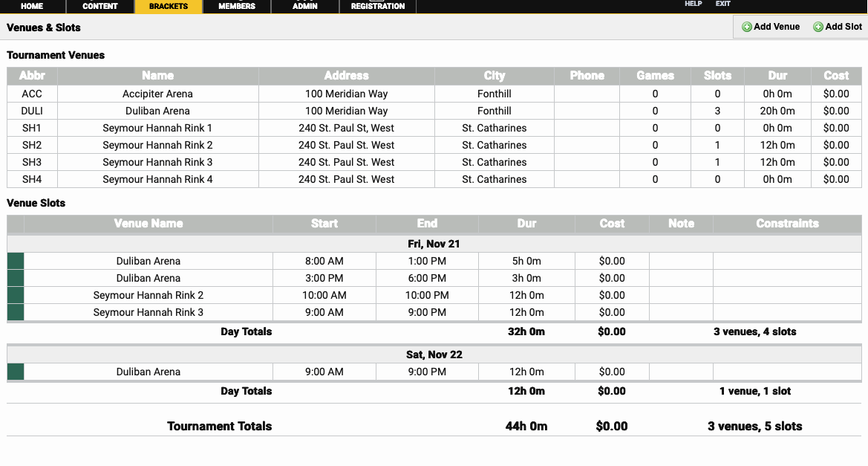Open the Help link
Viewport: 868px width, 466px height.
click(693, 4)
